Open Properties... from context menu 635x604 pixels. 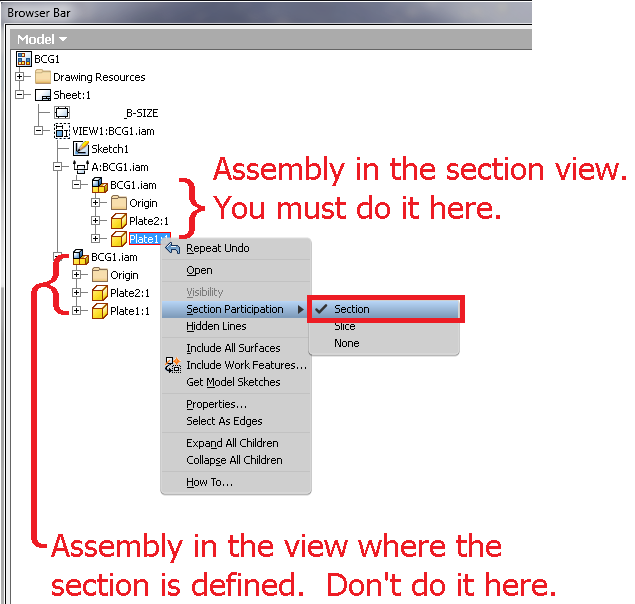[x=236, y=404]
